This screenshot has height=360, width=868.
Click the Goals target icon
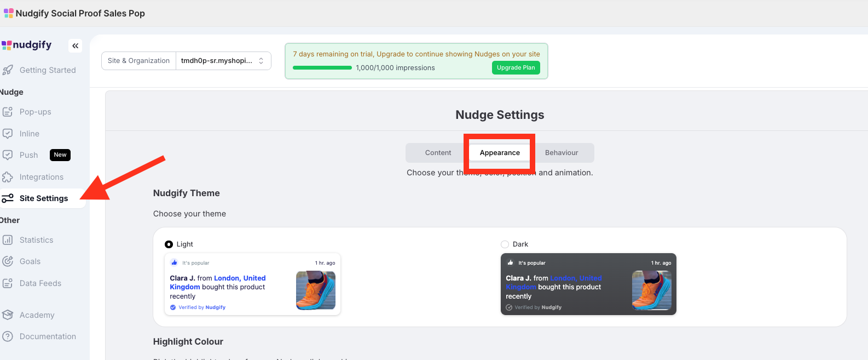tap(8, 261)
